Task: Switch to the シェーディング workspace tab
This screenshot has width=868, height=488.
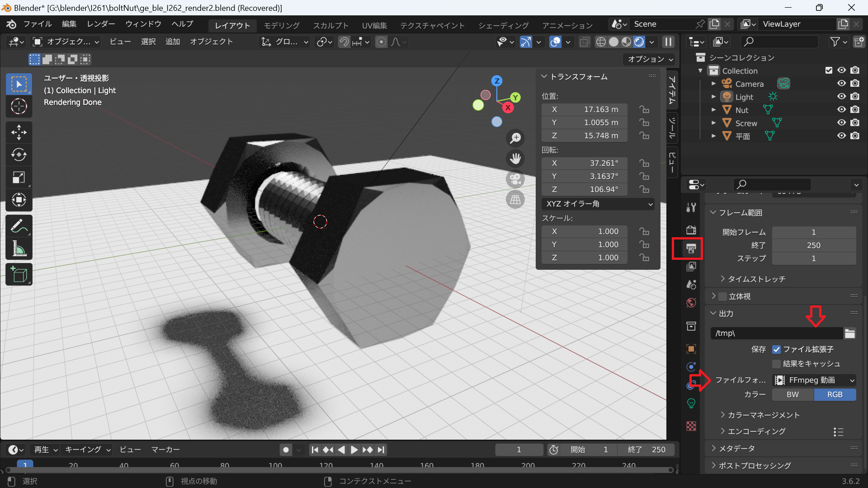Action: pyautogui.click(x=503, y=26)
